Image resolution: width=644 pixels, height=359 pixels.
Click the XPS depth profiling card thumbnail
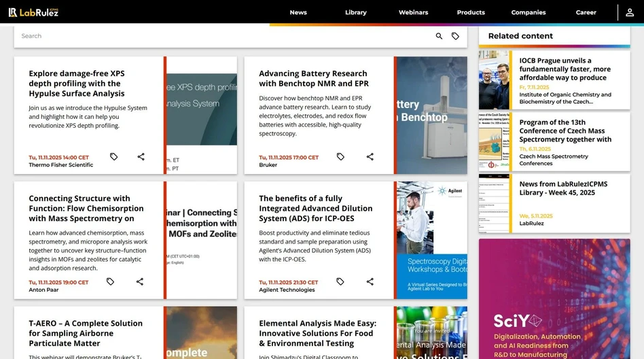click(x=202, y=115)
